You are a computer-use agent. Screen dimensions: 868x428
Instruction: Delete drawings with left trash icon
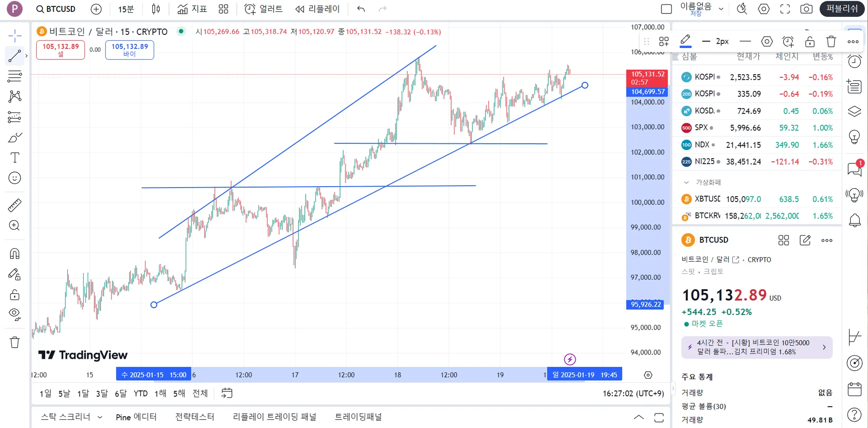coord(14,342)
